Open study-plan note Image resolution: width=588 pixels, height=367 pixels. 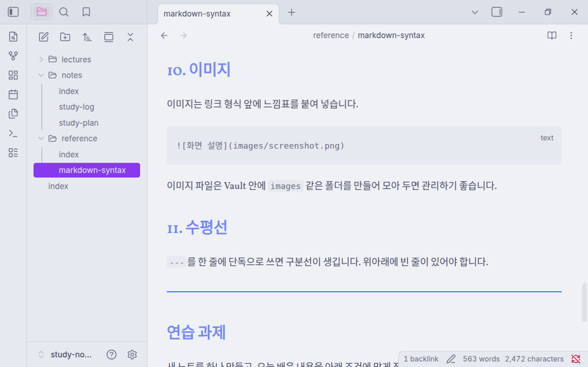(79, 123)
